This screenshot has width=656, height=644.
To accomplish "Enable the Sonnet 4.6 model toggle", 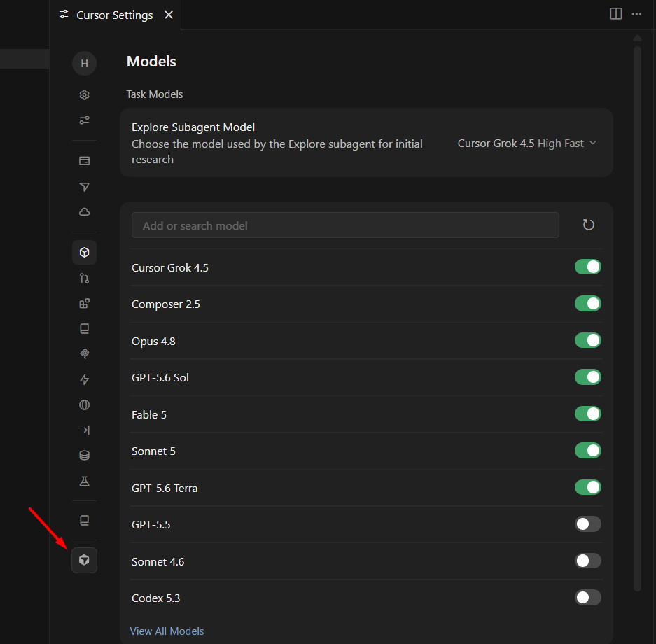I will pos(588,561).
